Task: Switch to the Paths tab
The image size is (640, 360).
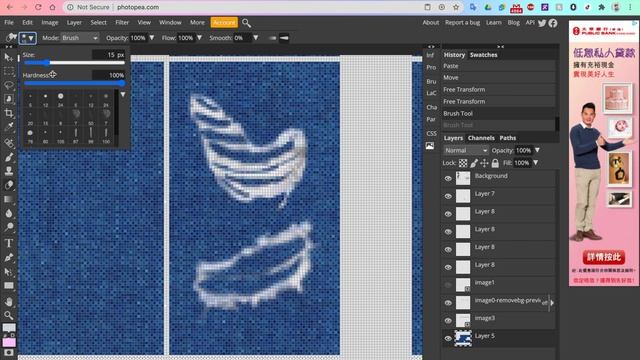Action: click(x=507, y=138)
